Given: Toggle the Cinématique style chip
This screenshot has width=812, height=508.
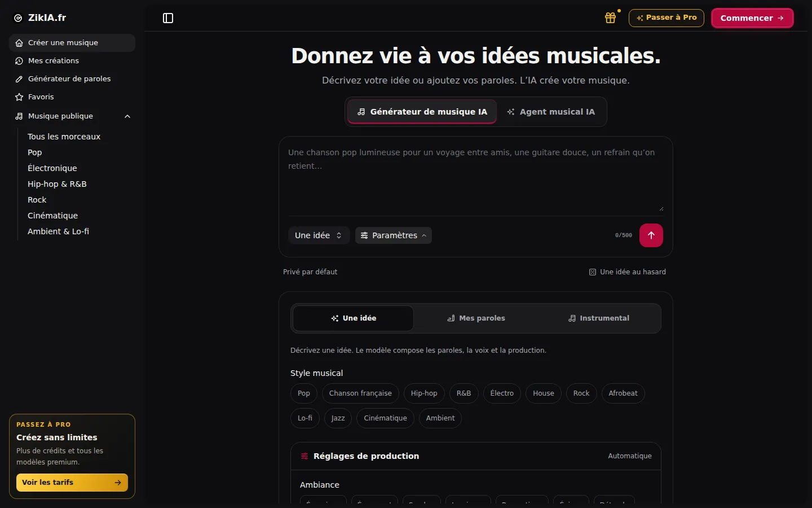Looking at the screenshot, I should coord(386,418).
